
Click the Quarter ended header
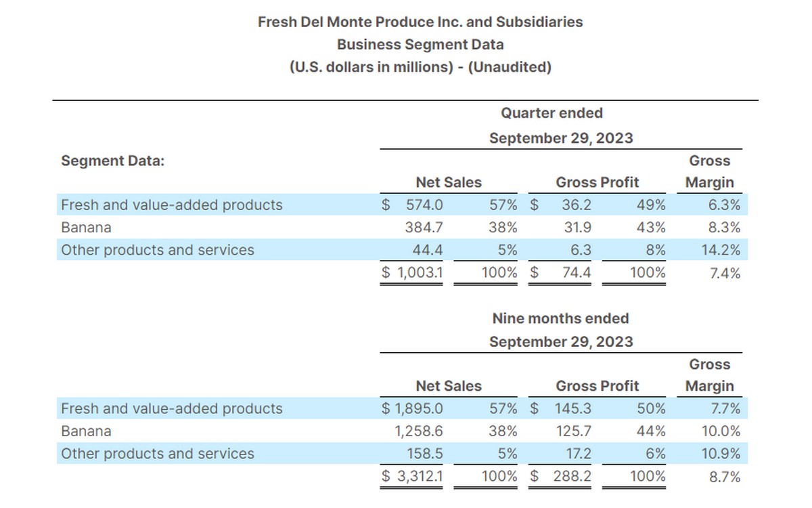click(551, 113)
